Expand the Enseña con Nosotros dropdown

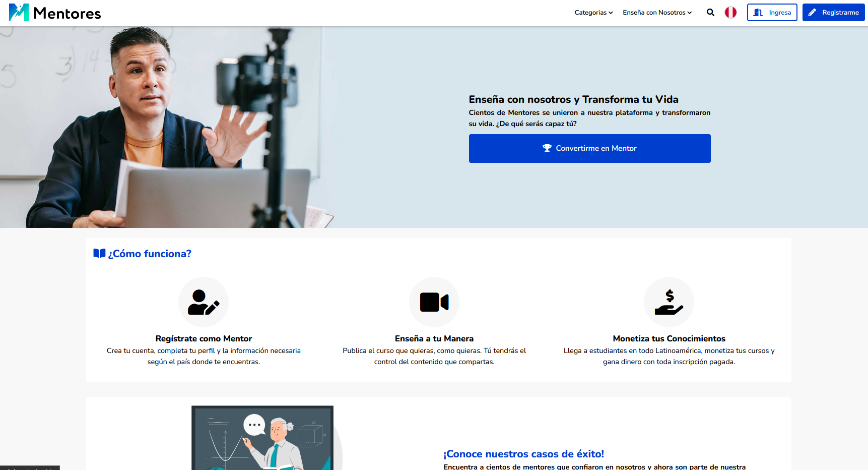click(x=657, y=13)
